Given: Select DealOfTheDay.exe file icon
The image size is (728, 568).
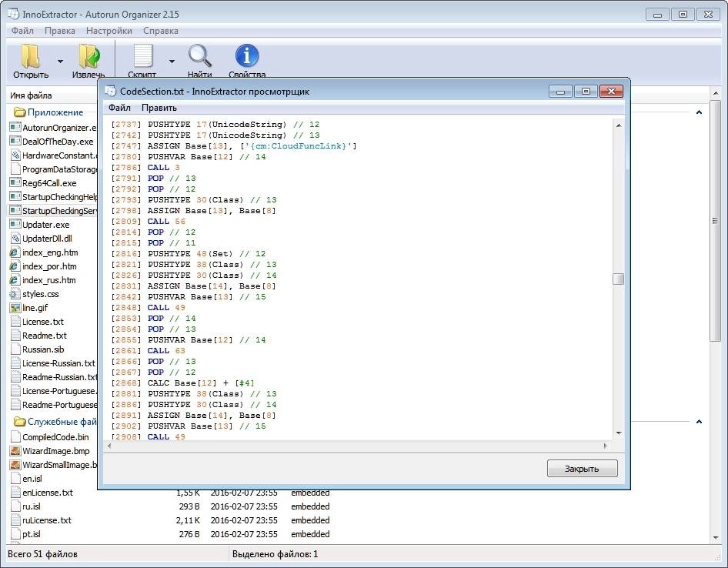Looking at the screenshot, I should click(x=15, y=141).
